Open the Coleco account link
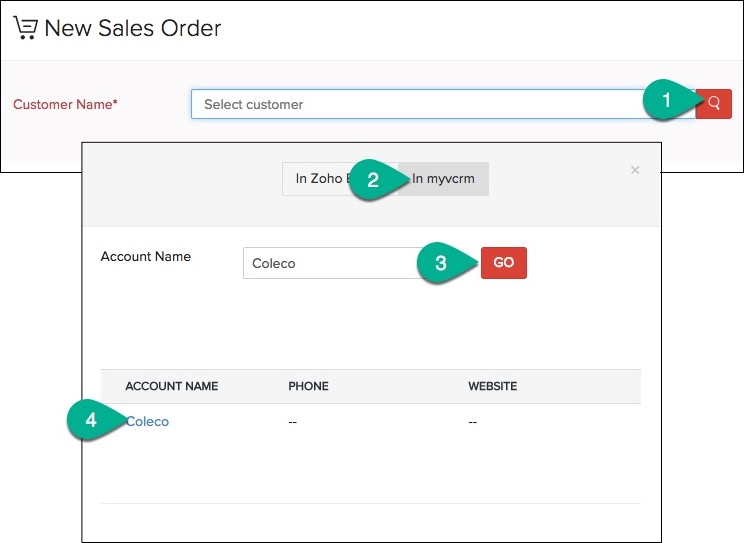Viewport: 744px width, 543px height. point(147,421)
